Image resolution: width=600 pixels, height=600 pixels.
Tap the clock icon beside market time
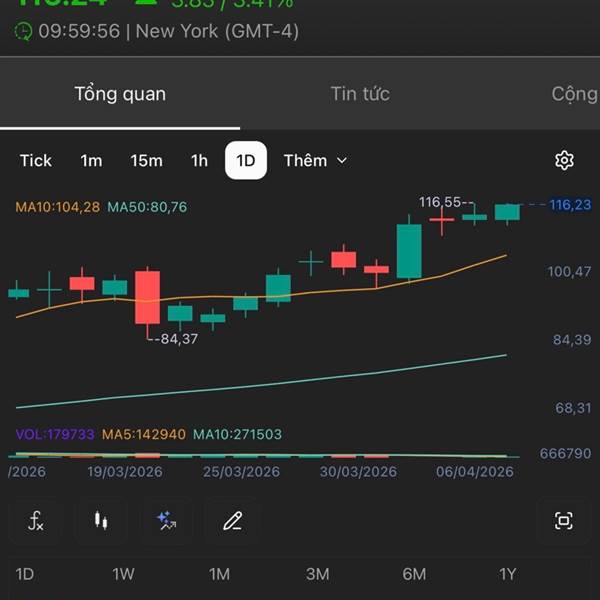point(23,31)
